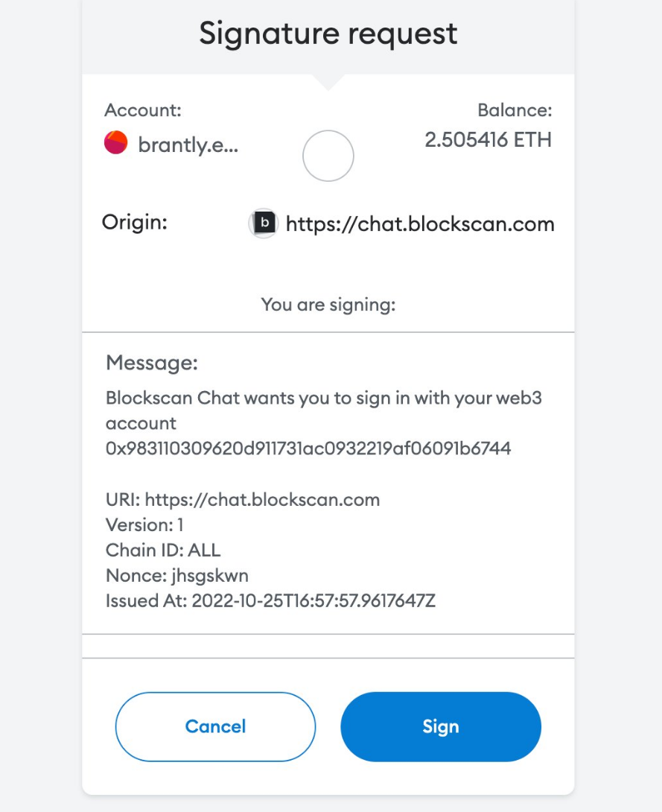Click the 2.505416 ETH balance
Viewport: 662px width, 812px height.
point(488,139)
